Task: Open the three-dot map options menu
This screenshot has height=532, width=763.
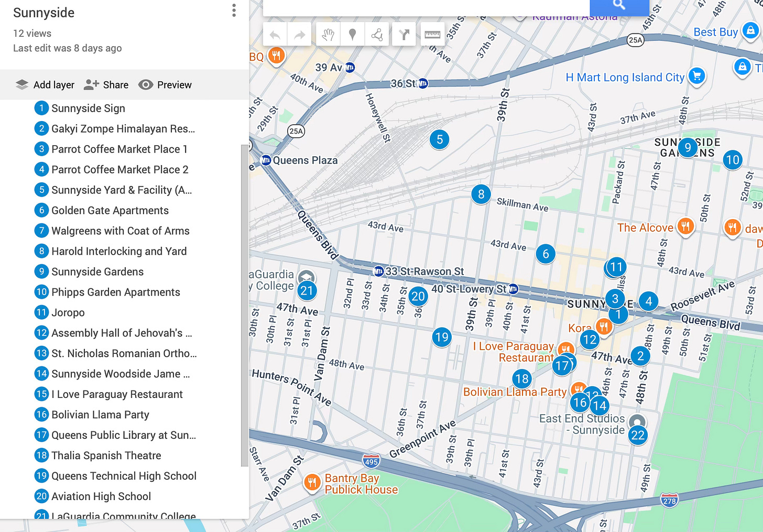Action: (234, 10)
